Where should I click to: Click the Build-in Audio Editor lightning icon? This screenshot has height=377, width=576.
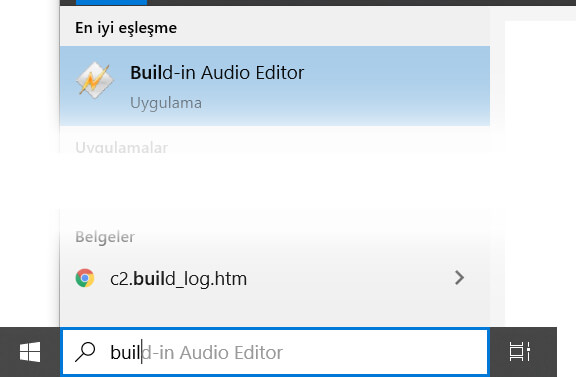point(95,80)
